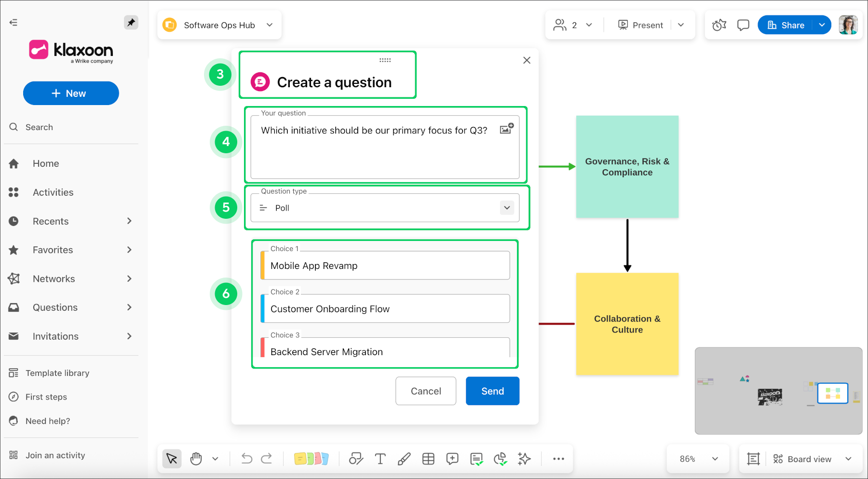Open Template library from the sidebar

pyautogui.click(x=57, y=373)
